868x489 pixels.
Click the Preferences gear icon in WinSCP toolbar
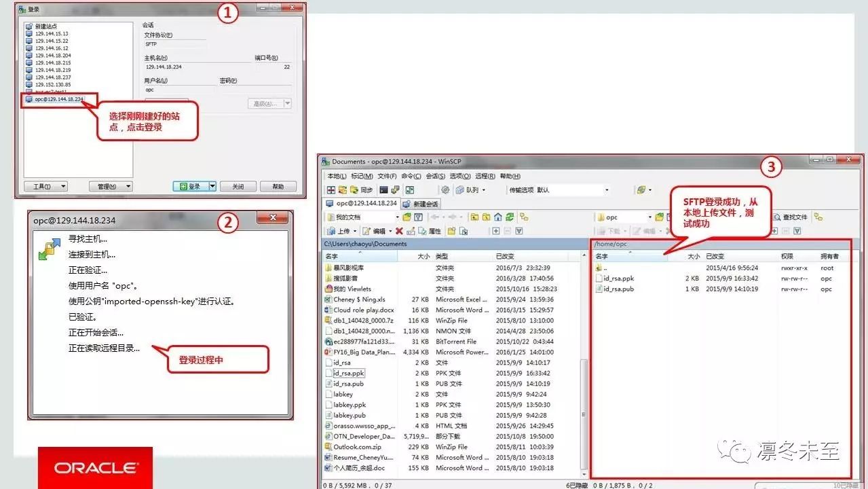click(445, 190)
